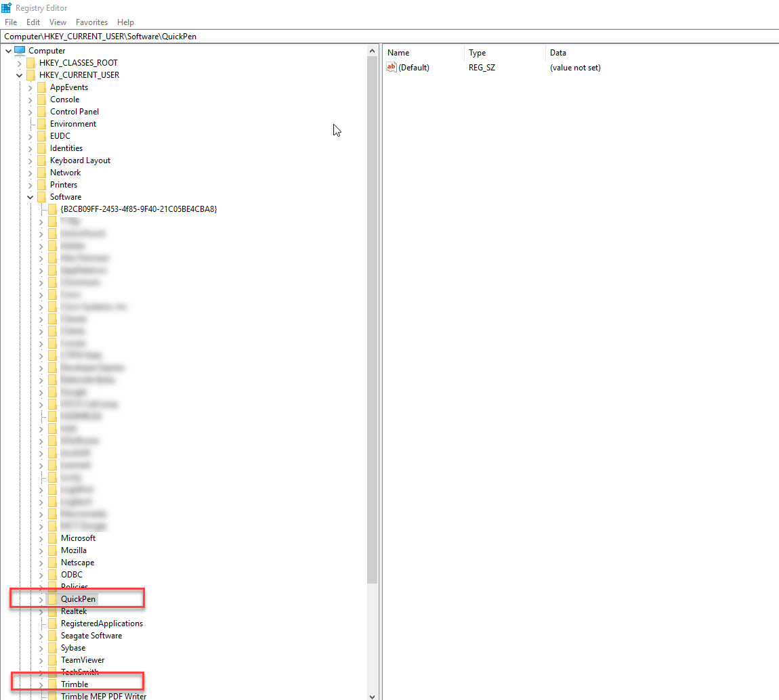Click the HKEY_CLASSES_ROOT folder icon
Viewport: 779px width, 700px height.
[x=30, y=63]
